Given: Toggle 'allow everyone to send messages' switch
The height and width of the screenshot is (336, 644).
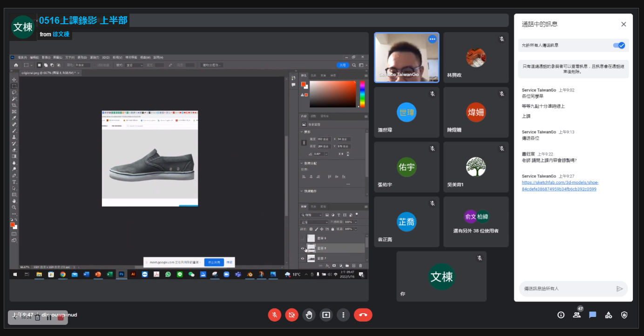Looking at the screenshot, I should tap(619, 45).
